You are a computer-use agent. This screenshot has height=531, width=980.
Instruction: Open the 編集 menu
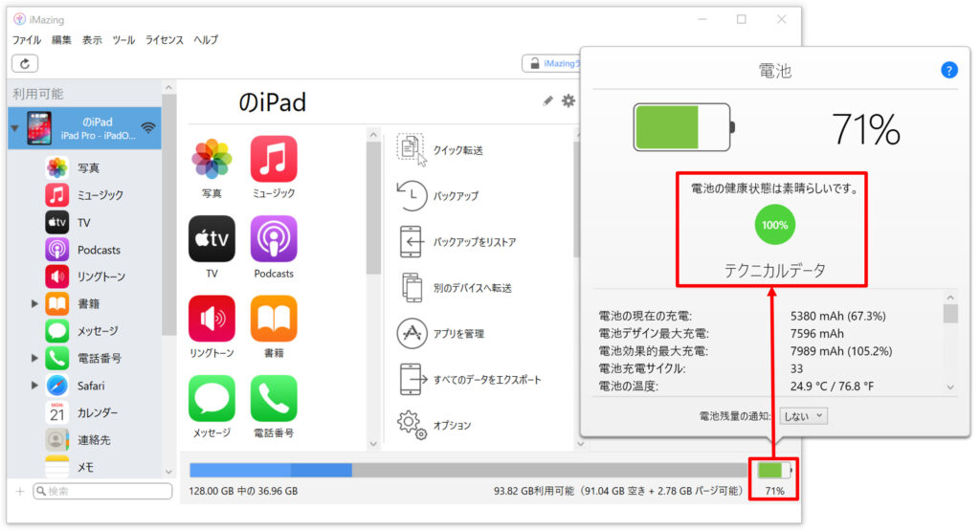(61, 40)
